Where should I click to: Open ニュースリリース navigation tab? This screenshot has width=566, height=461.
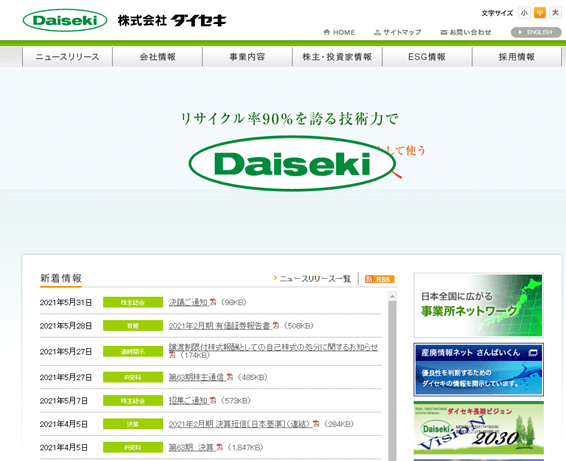click(68, 57)
